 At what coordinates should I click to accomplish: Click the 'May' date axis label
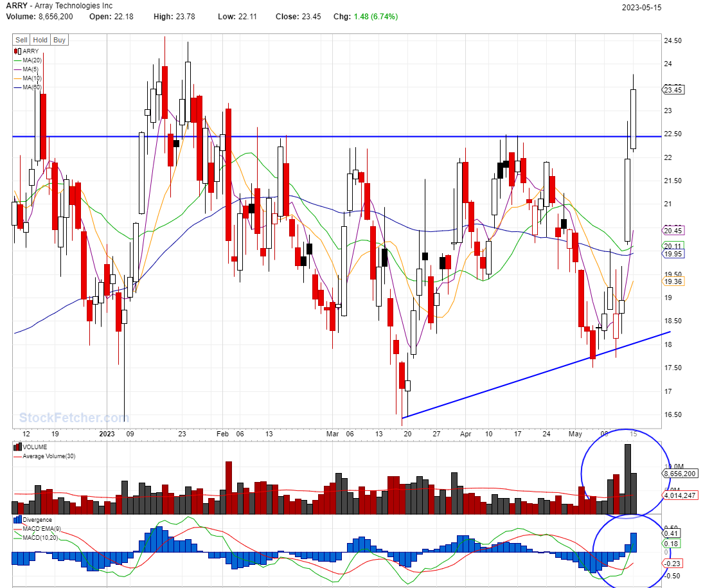[575, 434]
